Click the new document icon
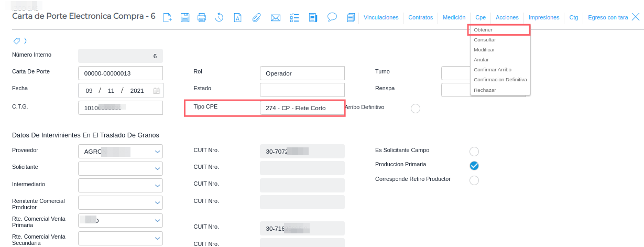Image resolution: width=644 pixels, height=247 pixels. pos(168,18)
